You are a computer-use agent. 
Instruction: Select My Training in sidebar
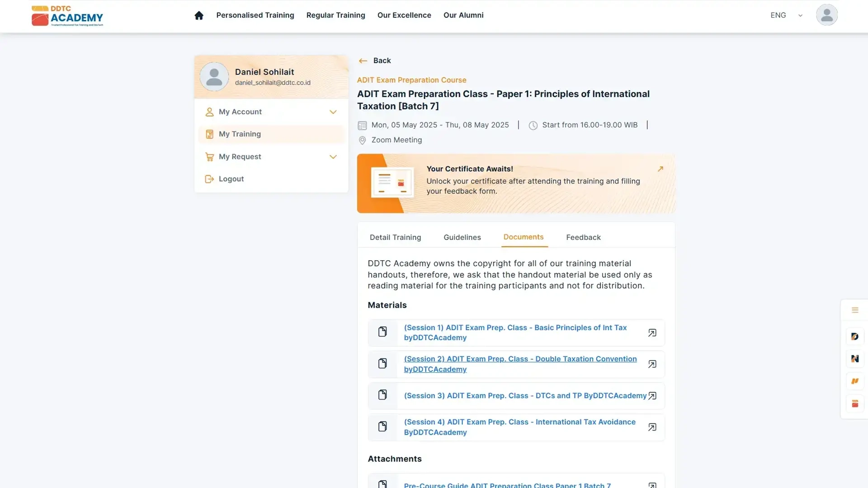pos(240,134)
